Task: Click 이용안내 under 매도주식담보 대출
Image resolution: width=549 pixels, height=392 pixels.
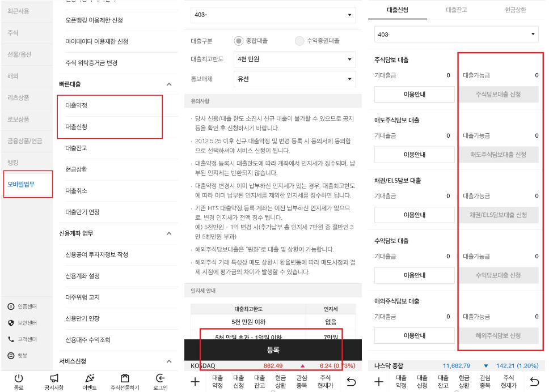Action: coord(414,155)
